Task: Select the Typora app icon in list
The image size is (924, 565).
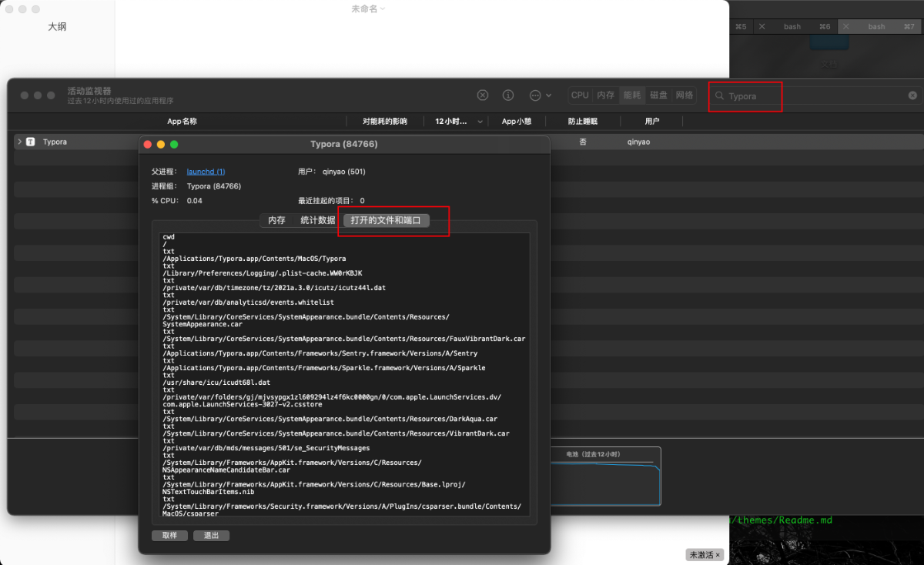Action: tap(31, 142)
